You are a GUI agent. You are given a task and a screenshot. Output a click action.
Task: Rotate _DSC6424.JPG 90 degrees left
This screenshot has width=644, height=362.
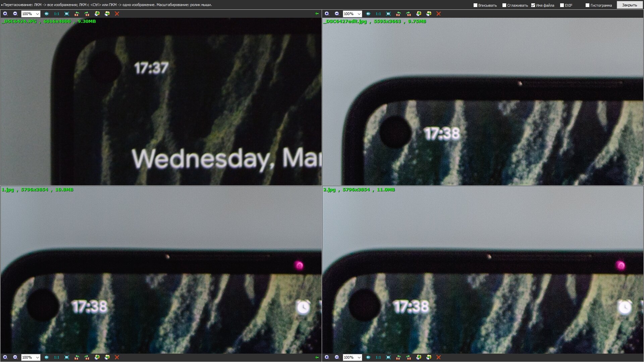point(77,14)
